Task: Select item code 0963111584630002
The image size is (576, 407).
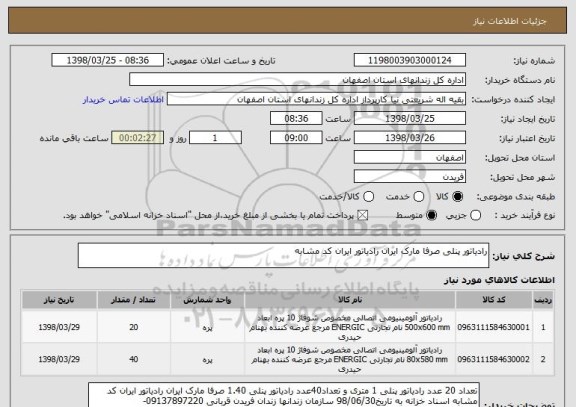Action: click(493, 359)
